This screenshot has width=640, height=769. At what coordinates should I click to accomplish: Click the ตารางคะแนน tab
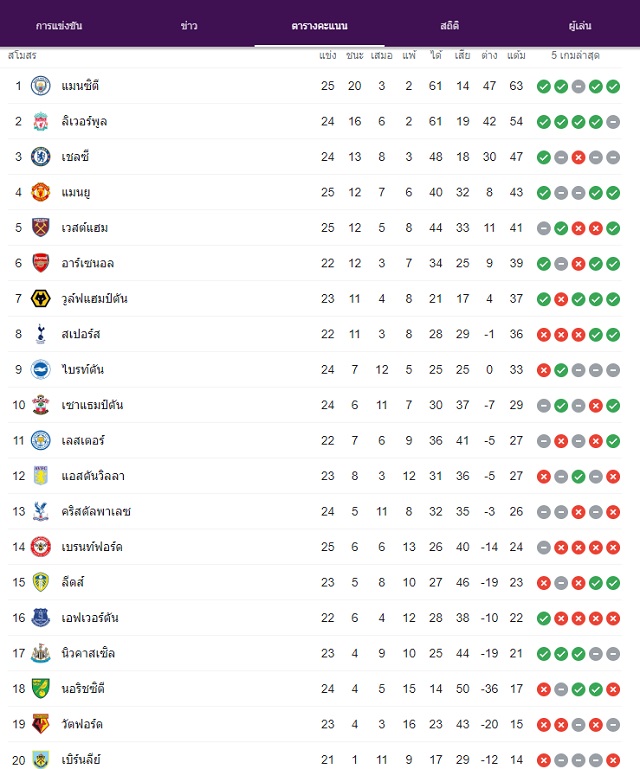tap(319, 26)
